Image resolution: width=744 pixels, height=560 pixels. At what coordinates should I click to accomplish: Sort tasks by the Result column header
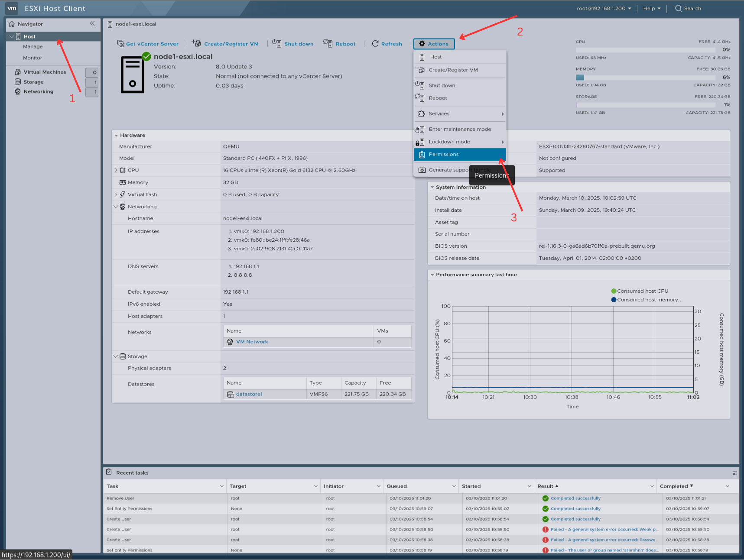[x=545, y=486]
